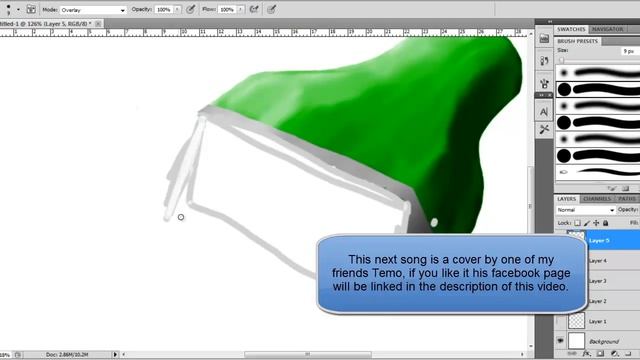Toggle Lock transparent pixels
Image resolution: width=640 pixels, height=360 pixels.
pyautogui.click(x=577, y=223)
